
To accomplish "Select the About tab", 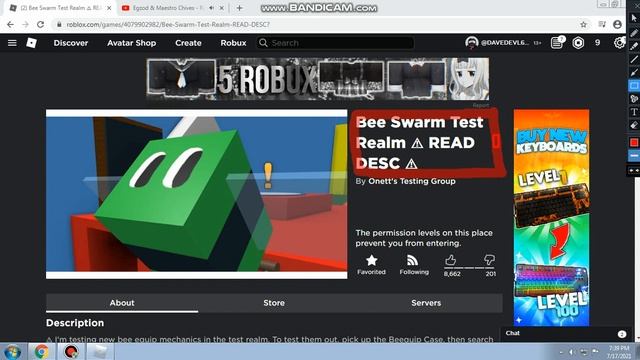I will click(x=122, y=303).
